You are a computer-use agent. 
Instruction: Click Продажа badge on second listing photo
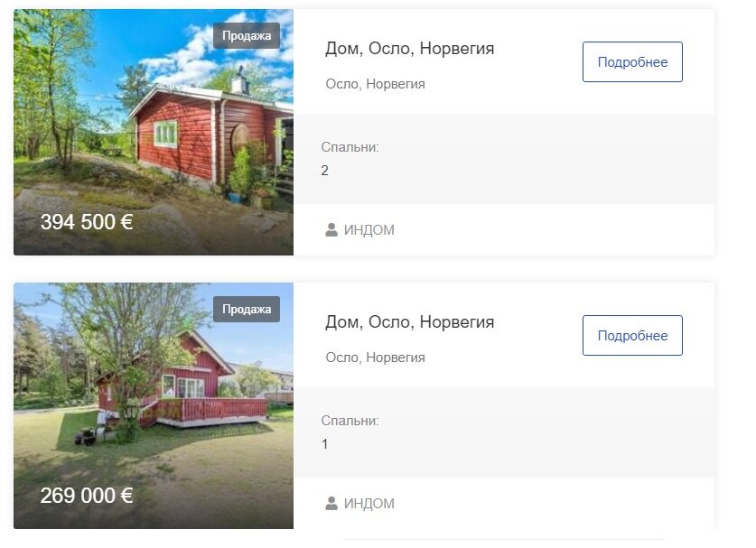tap(247, 309)
